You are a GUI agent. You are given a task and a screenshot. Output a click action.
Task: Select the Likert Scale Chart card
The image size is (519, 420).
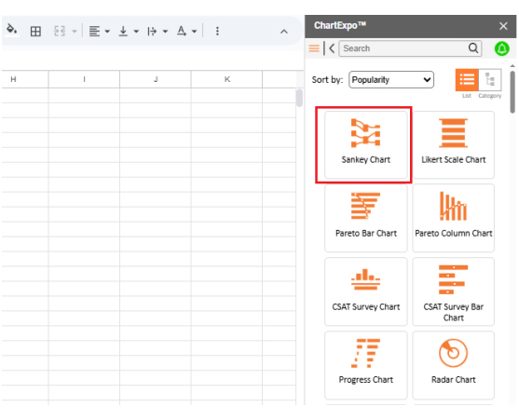(453, 145)
